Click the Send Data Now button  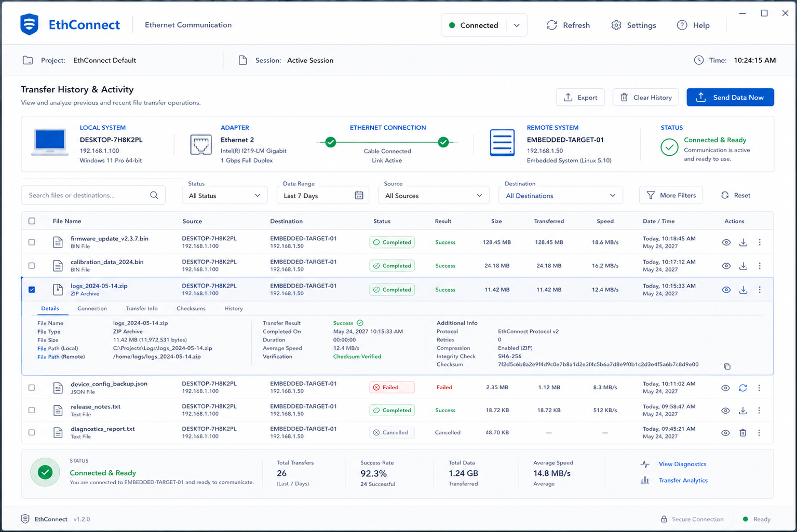(x=730, y=97)
